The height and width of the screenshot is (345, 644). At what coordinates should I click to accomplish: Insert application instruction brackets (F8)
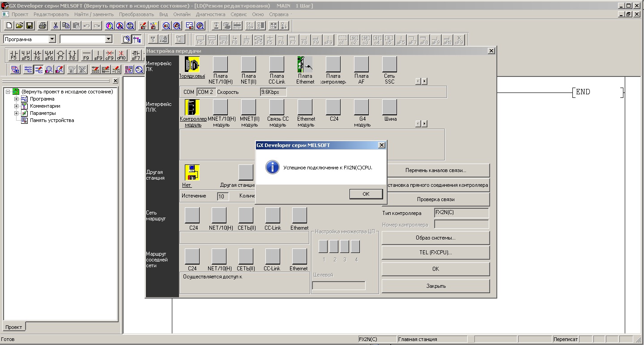[x=73, y=55]
